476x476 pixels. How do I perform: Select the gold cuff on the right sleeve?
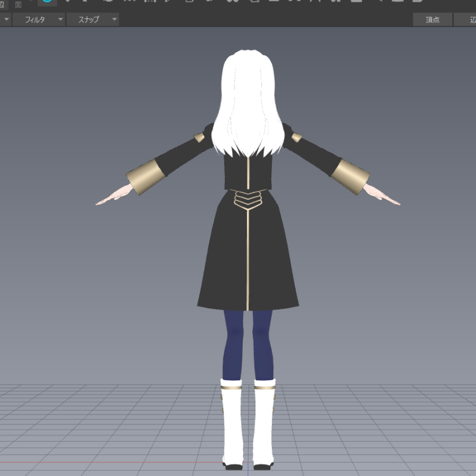tap(350, 176)
